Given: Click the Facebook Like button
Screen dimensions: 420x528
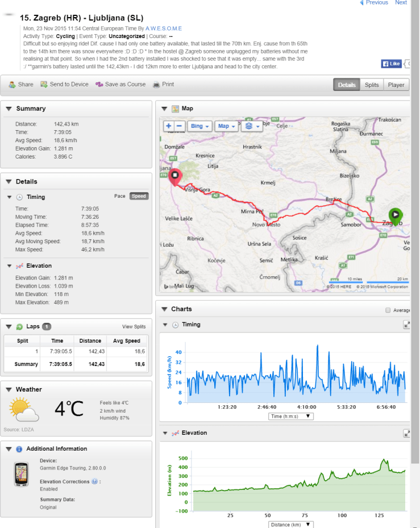Looking at the screenshot, I should (392, 64).
